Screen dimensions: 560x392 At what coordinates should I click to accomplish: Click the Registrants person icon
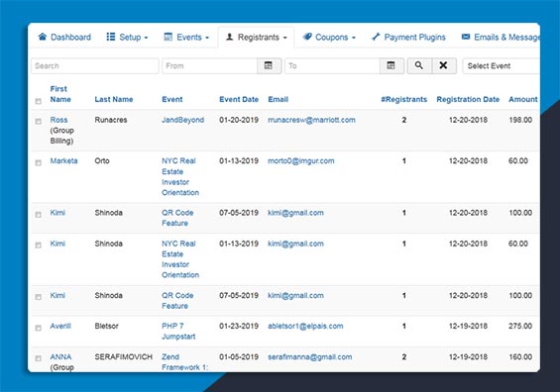click(230, 37)
